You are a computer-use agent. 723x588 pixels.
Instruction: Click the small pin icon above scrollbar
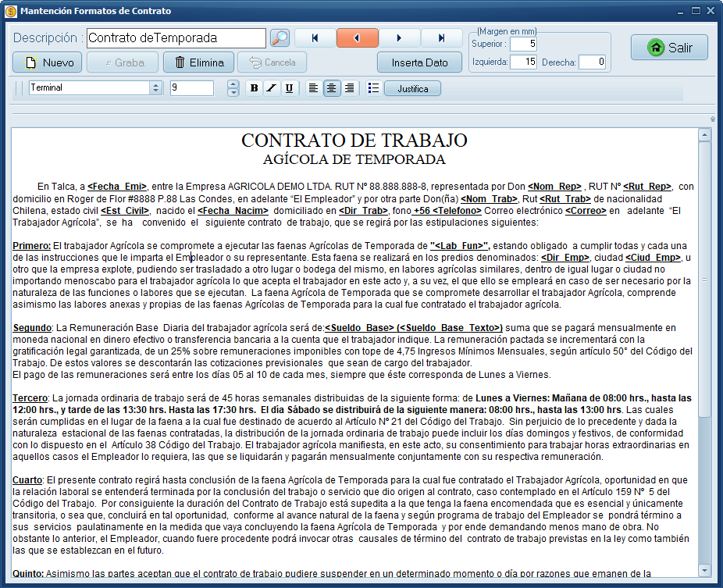712,119
